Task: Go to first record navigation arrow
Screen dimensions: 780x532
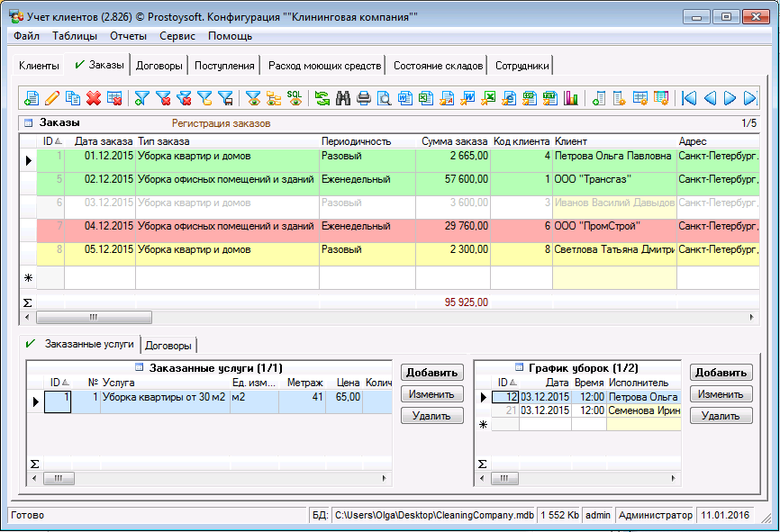Action: click(x=689, y=97)
